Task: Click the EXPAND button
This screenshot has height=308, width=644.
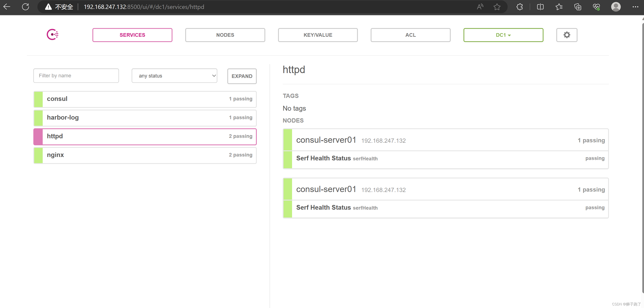Action: tap(242, 76)
